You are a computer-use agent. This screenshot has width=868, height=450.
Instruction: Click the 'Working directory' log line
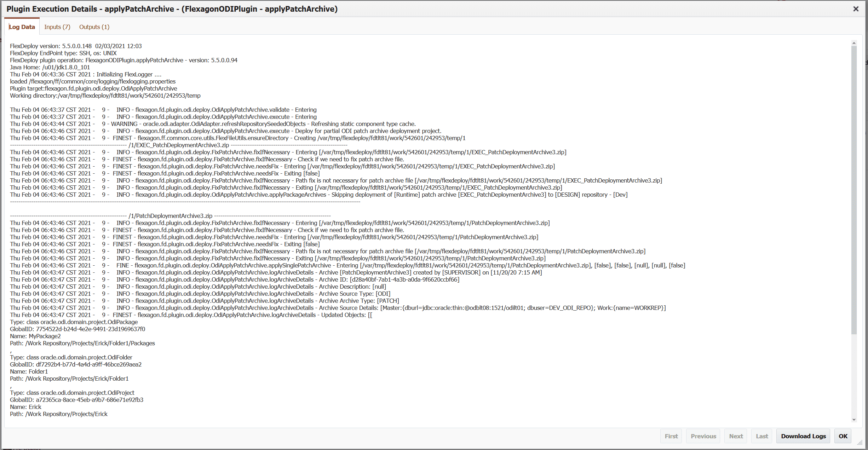point(105,96)
